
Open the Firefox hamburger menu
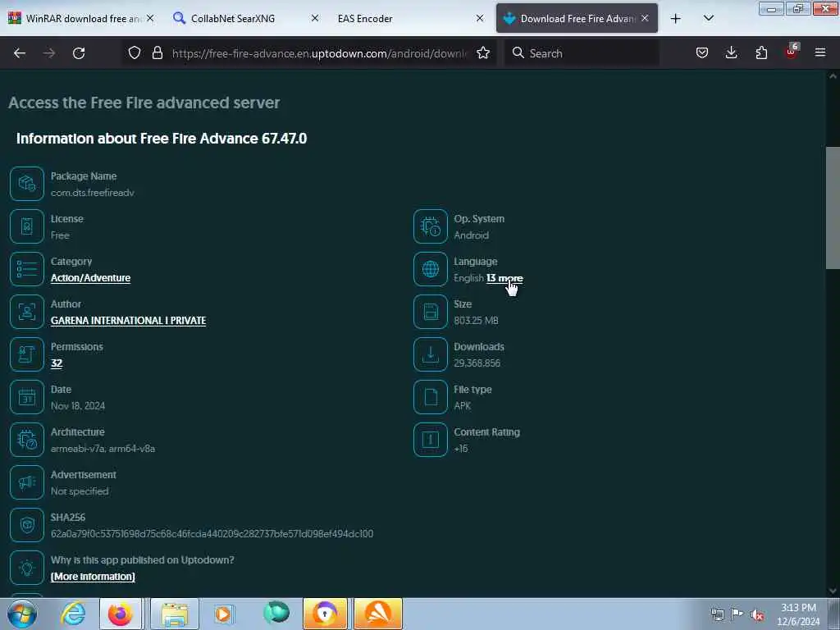coord(820,52)
